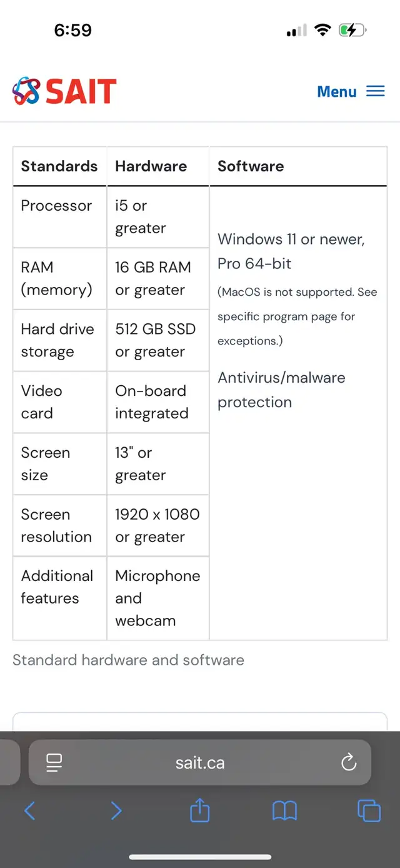Select the Hardware column header
Viewport: 400px width, 868px height.
(151, 166)
